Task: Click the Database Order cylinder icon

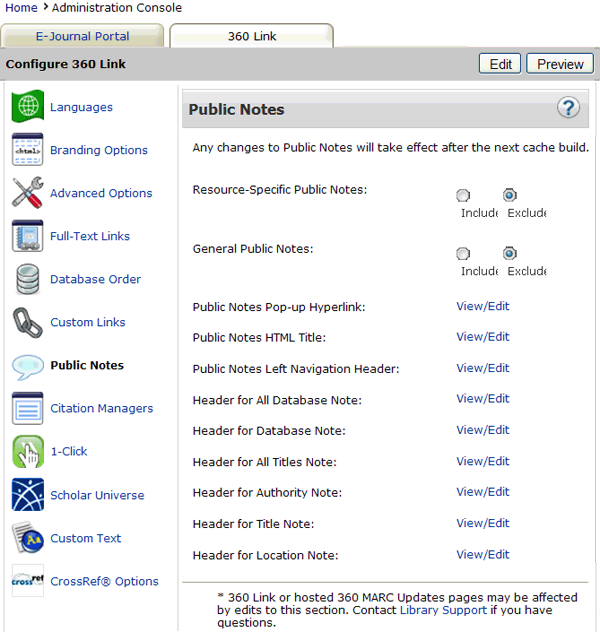Action: (x=27, y=279)
